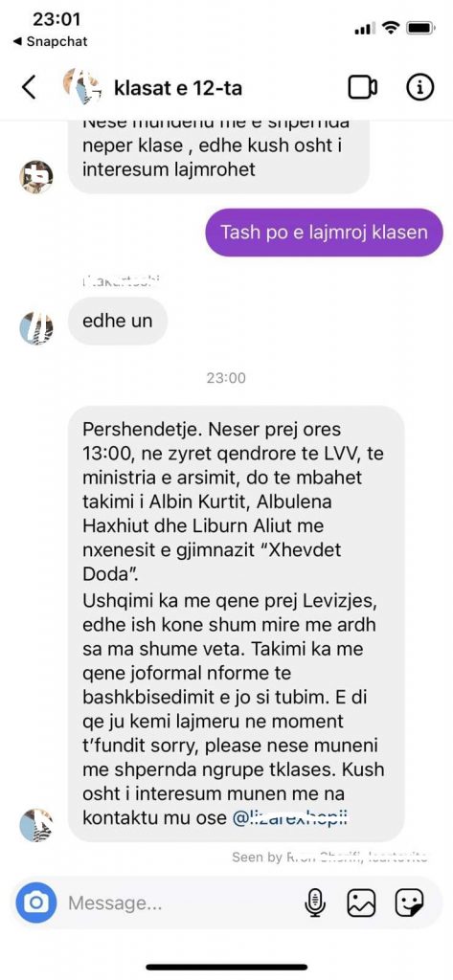Open the group info details icon
The height and width of the screenshot is (980, 453).
coord(419,87)
